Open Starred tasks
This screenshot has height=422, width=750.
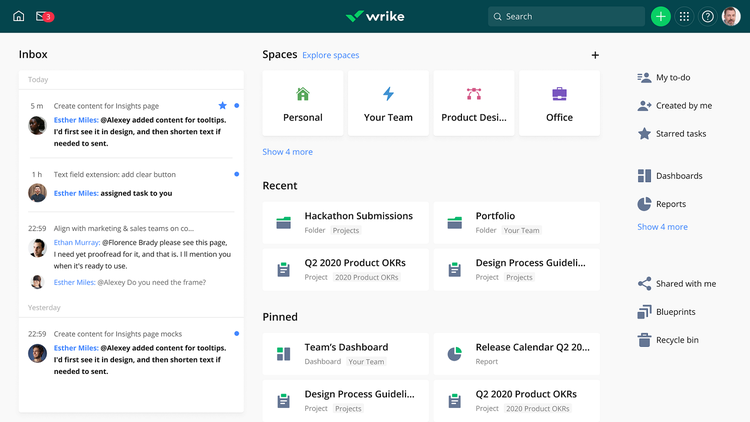pos(672,134)
